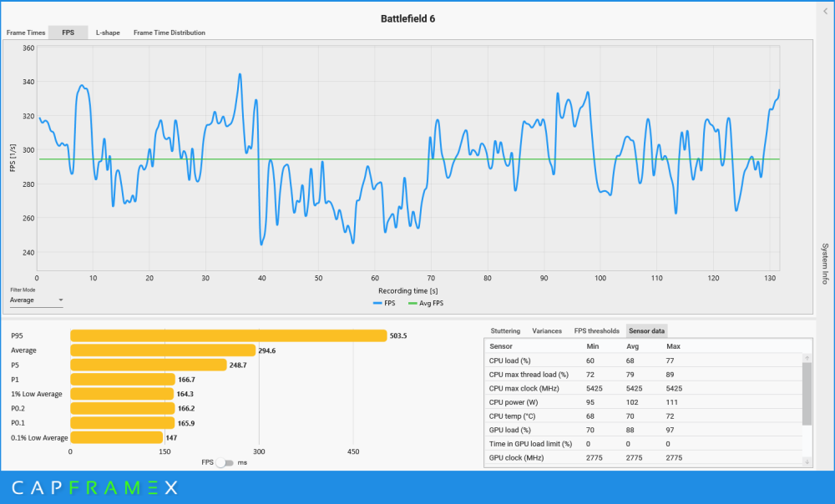Screen dimensions: 835x504
Task: Show the Frame Time Distribution tab
Action: point(170,33)
